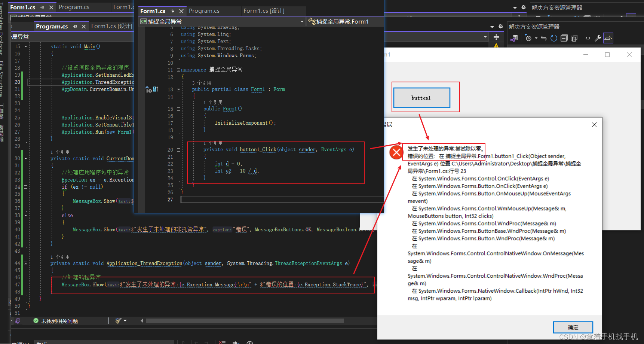Close the front Form1.cs tab
The image size is (644, 344).
(x=181, y=11)
